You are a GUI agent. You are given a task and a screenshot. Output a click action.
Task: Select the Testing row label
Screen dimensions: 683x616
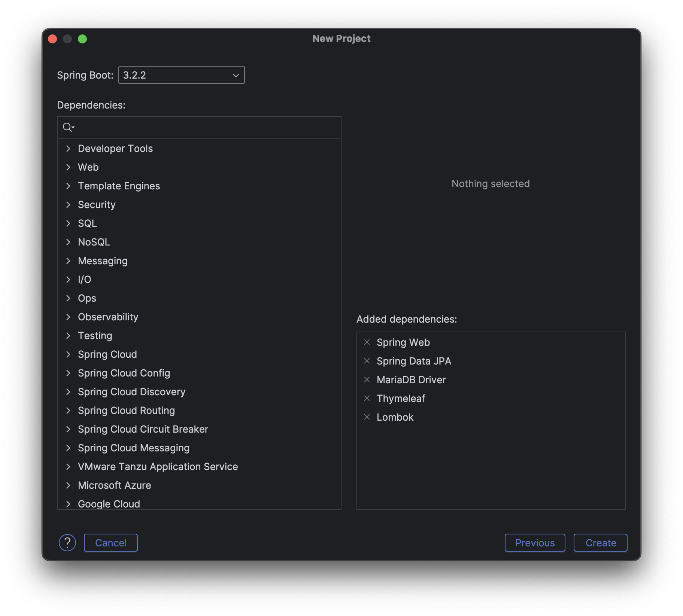click(95, 336)
